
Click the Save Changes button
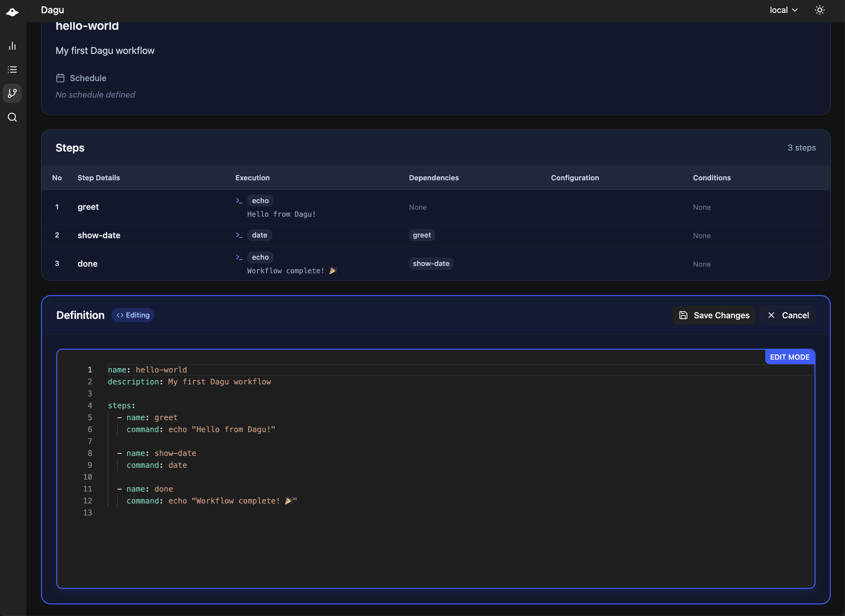[714, 315]
